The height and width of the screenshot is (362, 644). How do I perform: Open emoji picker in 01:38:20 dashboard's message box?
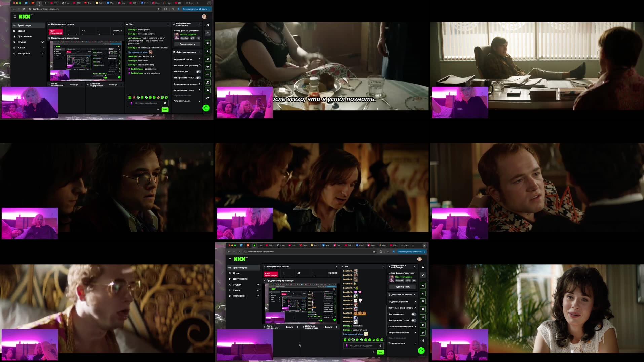tap(380, 345)
